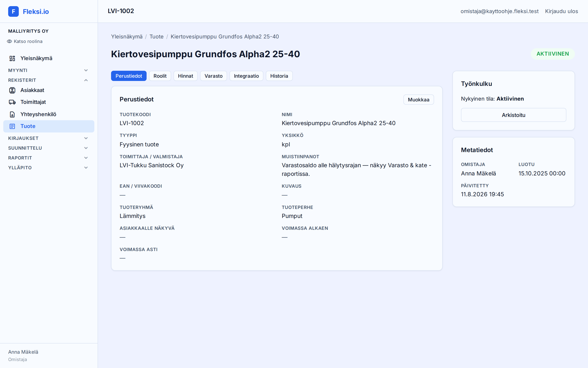Open the Roolit tab
Screen dimensions: 588x368
(x=160, y=76)
